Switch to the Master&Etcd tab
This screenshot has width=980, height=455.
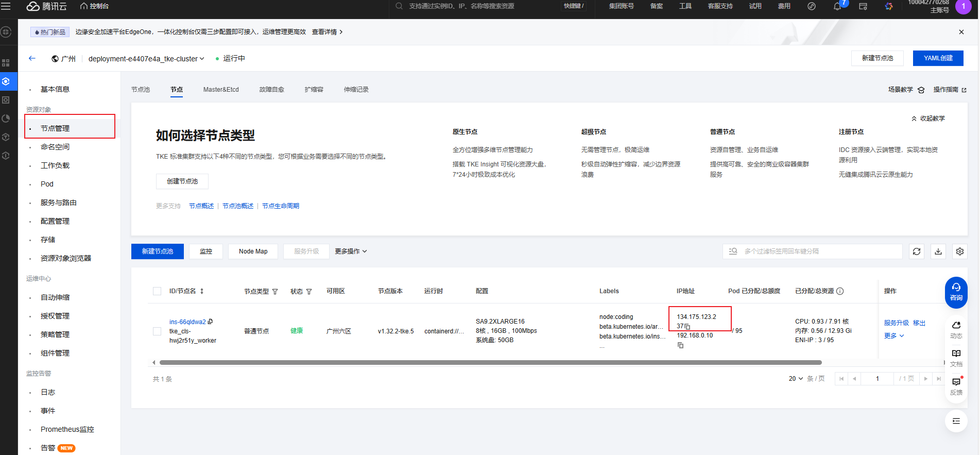[x=221, y=90]
